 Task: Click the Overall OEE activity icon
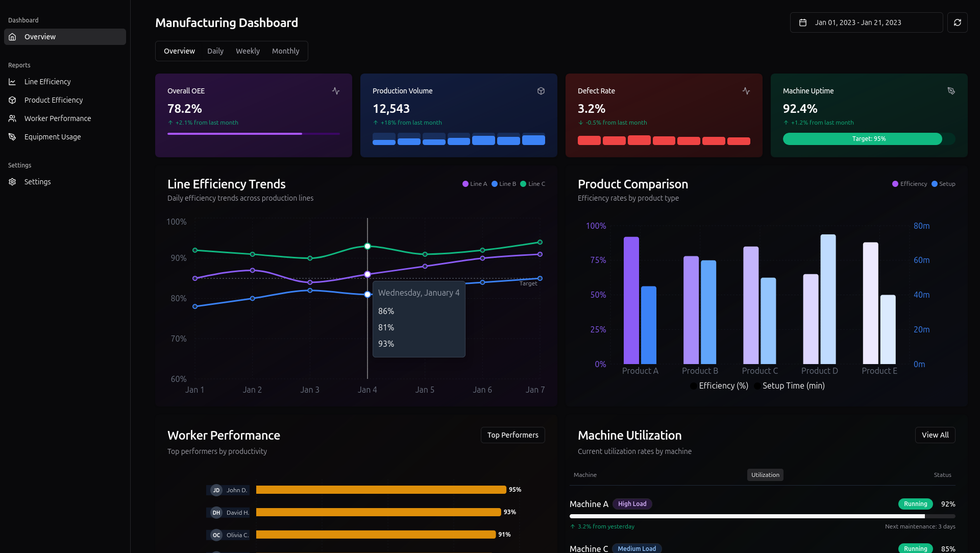[x=336, y=91]
